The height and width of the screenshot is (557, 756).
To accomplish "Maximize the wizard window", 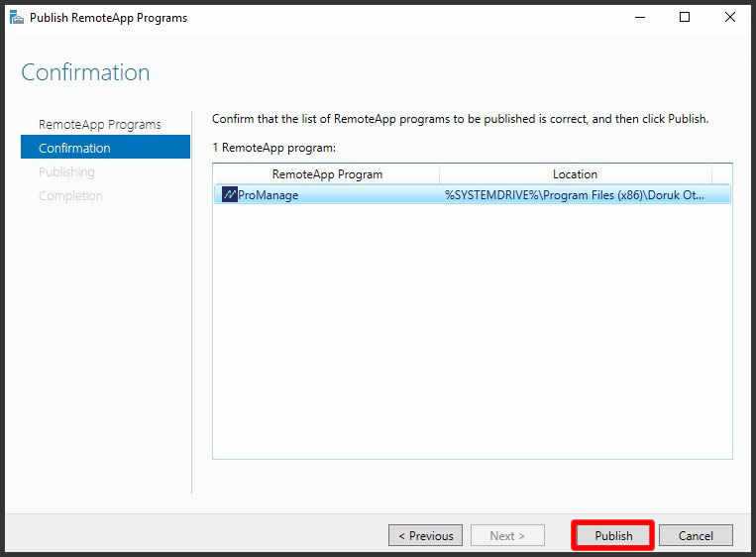I will (x=684, y=18).
